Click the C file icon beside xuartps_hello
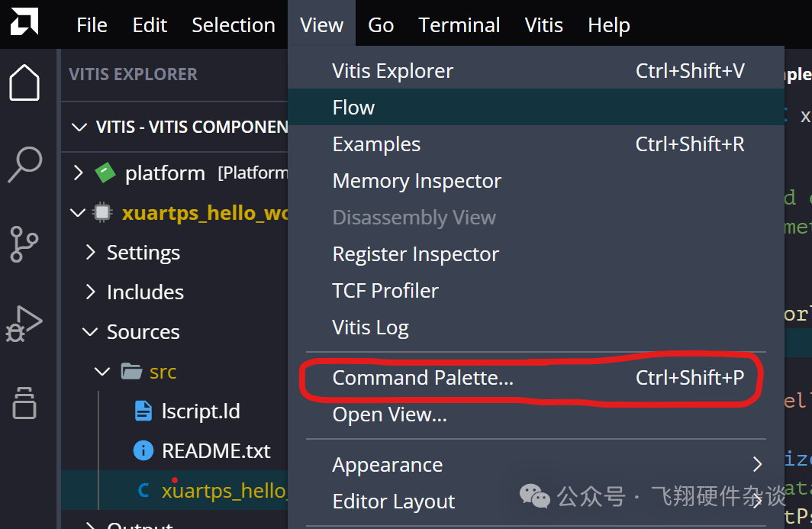The height and width of the screenshot is (529, 812). coord(143,490)
